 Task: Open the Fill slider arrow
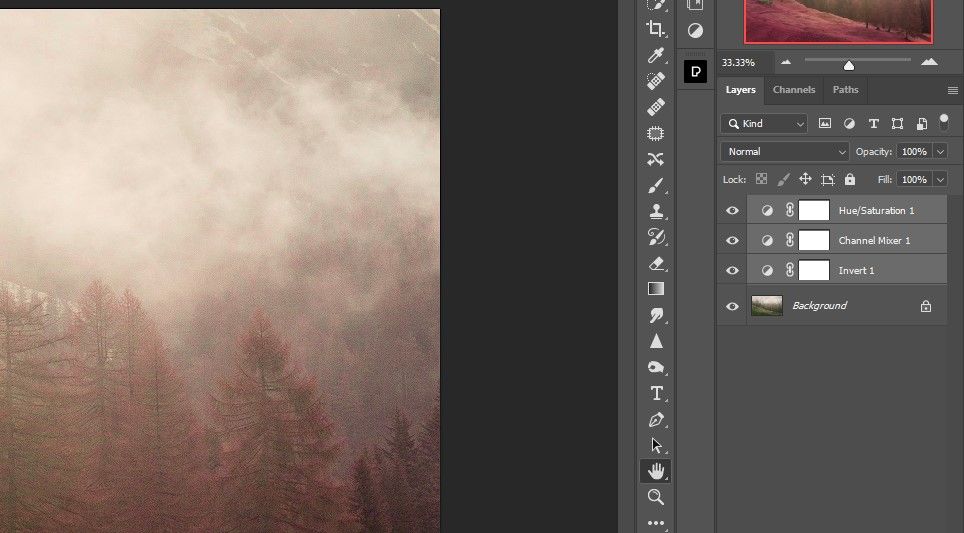tap(940, 180)
